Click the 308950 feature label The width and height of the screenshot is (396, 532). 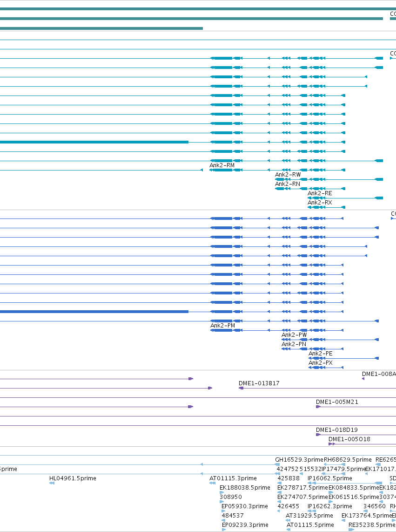(x=230, y=497)
